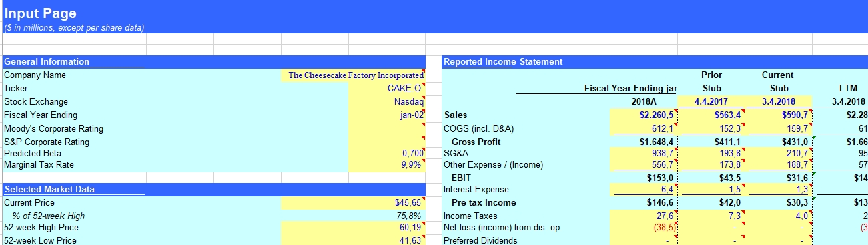Select the Prior Stub Income Taxes 7,3
868x245 pixels.
coord(711,216)
